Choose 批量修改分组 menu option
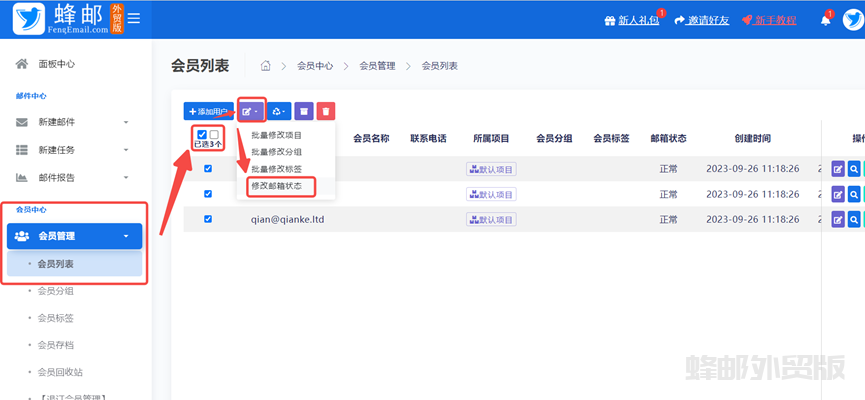The image size is (865, 400). (276, 152)
